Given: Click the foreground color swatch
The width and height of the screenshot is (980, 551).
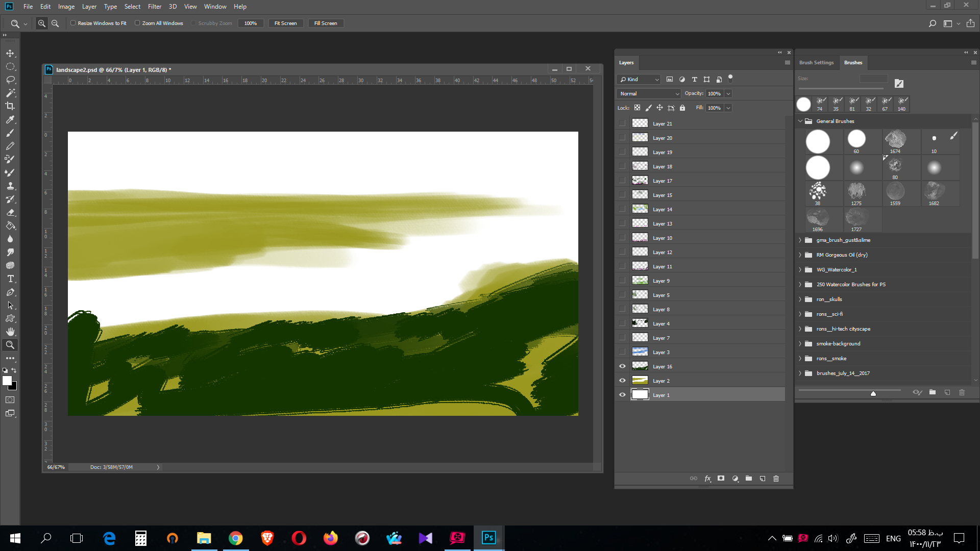Looking at the screenshot, I should (x=7, y=381).
